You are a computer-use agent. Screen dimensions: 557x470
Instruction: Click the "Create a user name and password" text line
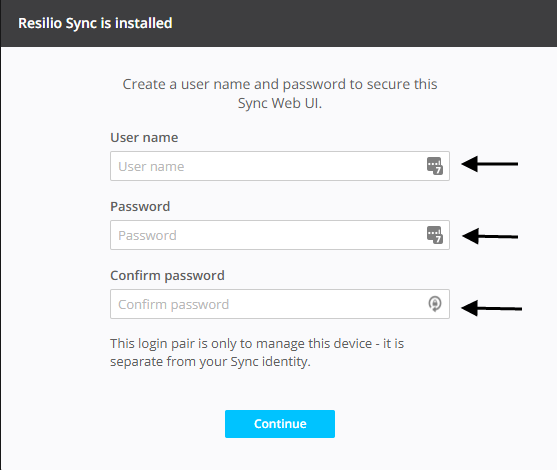pyautogui.click(x=280, y=84)
